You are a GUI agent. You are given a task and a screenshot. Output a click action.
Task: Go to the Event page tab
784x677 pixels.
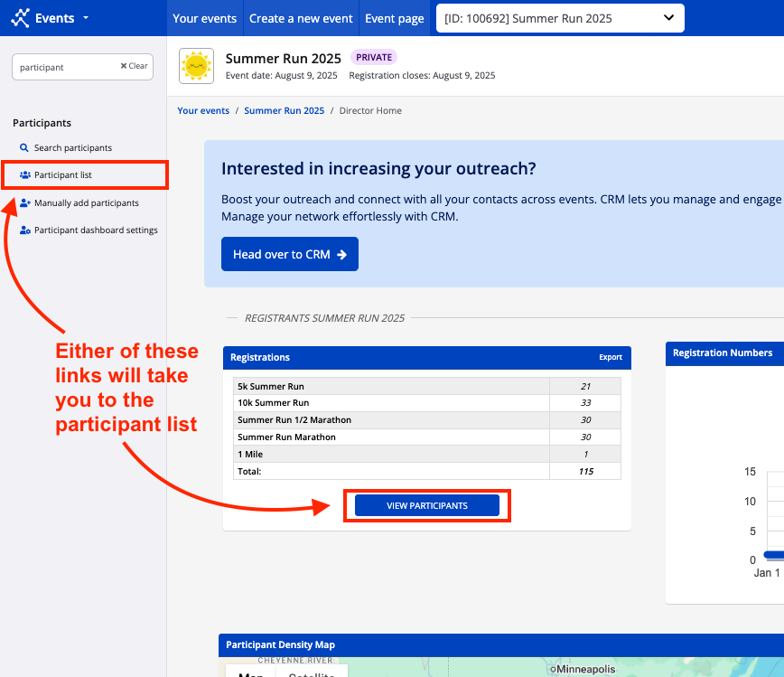[395, 18]
